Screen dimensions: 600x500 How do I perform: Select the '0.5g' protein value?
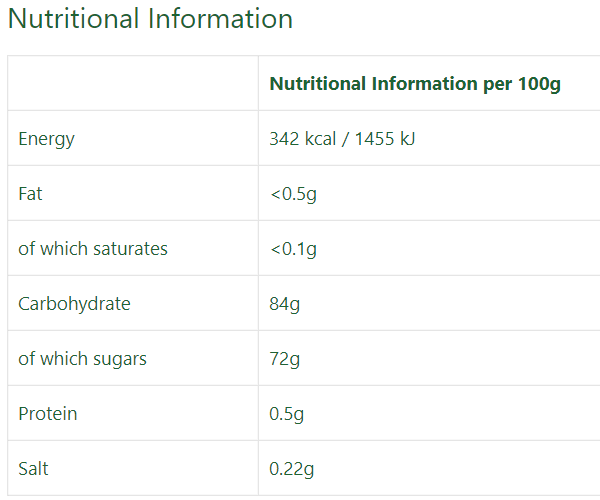[289, 414]
